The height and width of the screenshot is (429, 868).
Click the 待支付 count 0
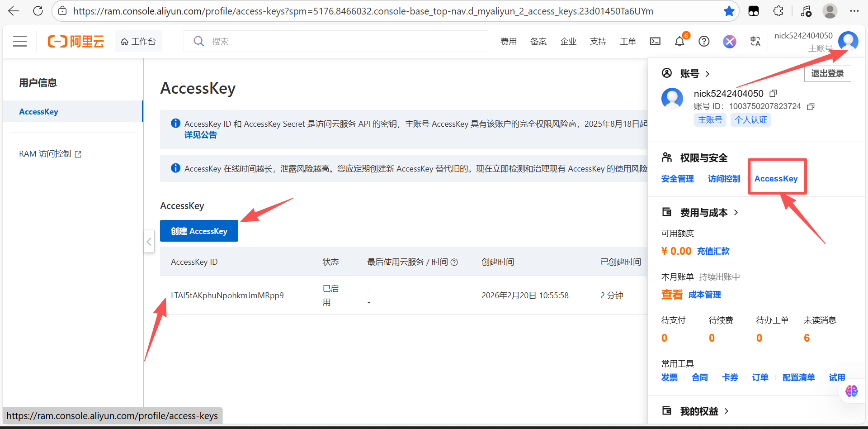[x=664, y=338]
